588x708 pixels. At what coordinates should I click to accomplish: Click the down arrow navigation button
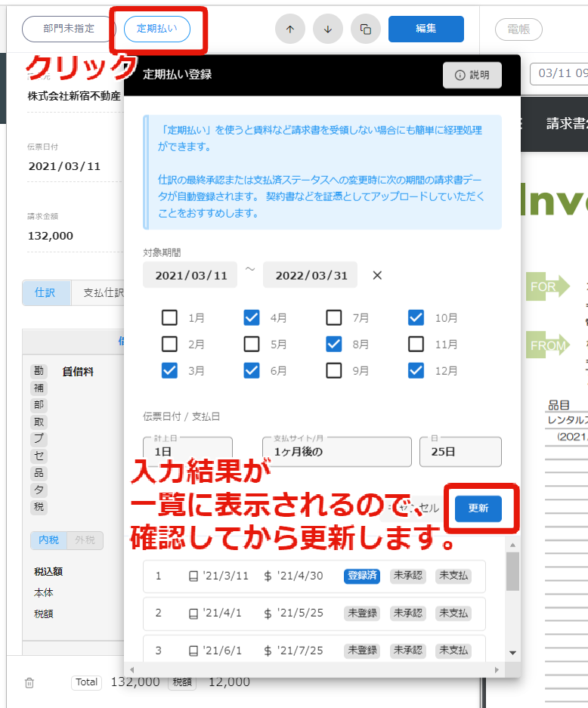(328, 29)
